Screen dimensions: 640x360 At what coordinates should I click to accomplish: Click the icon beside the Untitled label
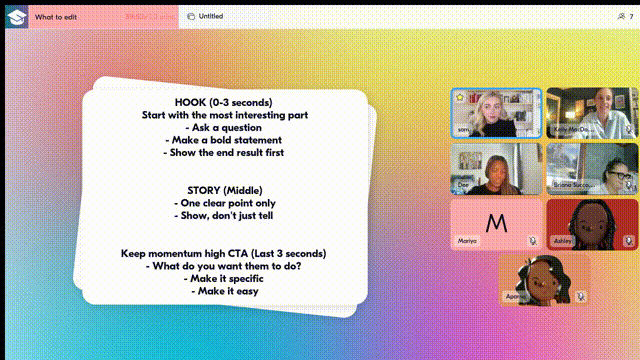[191, 16]
